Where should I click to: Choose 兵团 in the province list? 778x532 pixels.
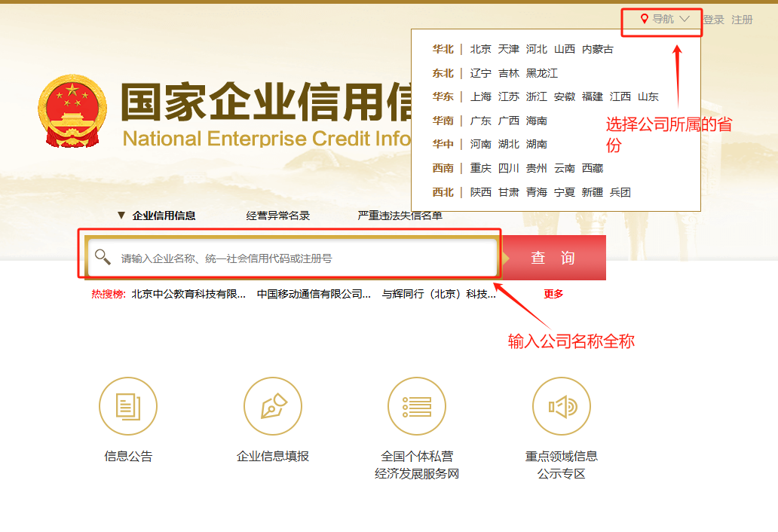[x=620, y=192]
